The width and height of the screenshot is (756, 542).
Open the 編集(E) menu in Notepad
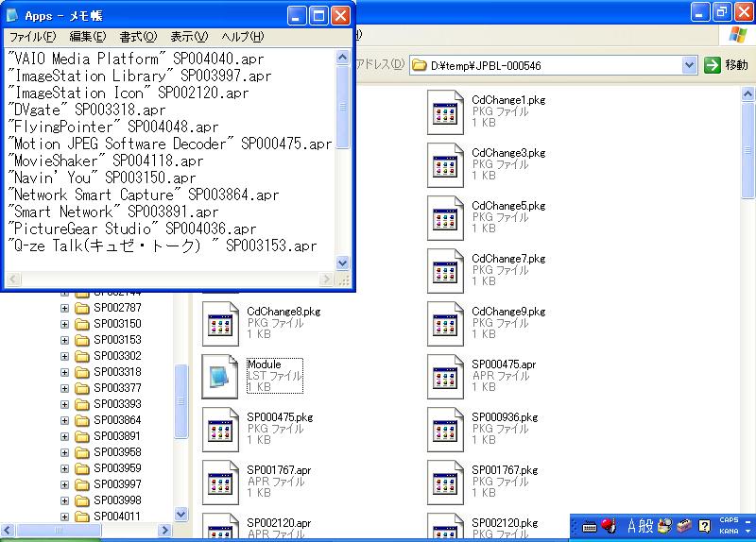tap(87, 37)
